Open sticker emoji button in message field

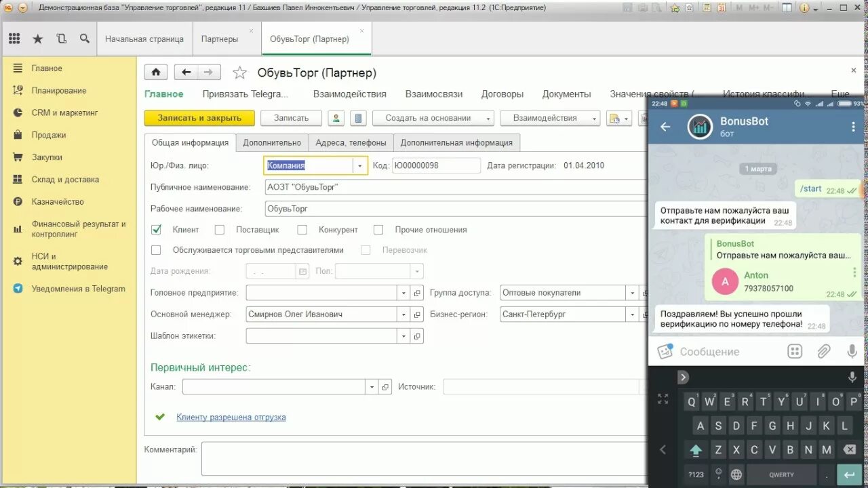[665, 351]
